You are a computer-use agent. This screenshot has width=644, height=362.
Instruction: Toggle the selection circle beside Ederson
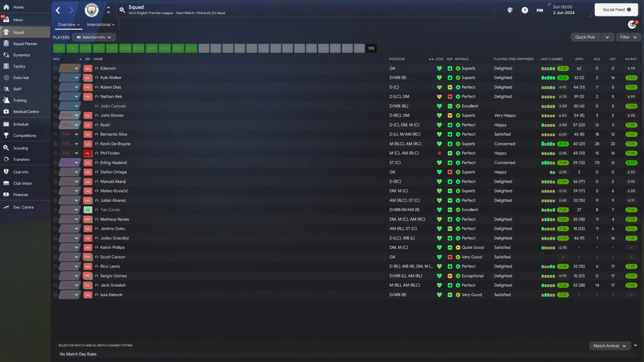(55, 68)
